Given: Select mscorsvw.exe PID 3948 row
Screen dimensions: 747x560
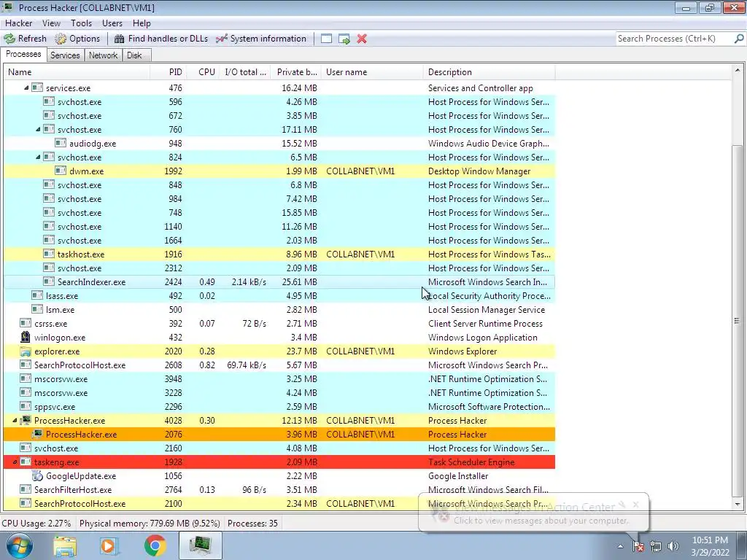Looking at the screenshot, I should 279,379.
